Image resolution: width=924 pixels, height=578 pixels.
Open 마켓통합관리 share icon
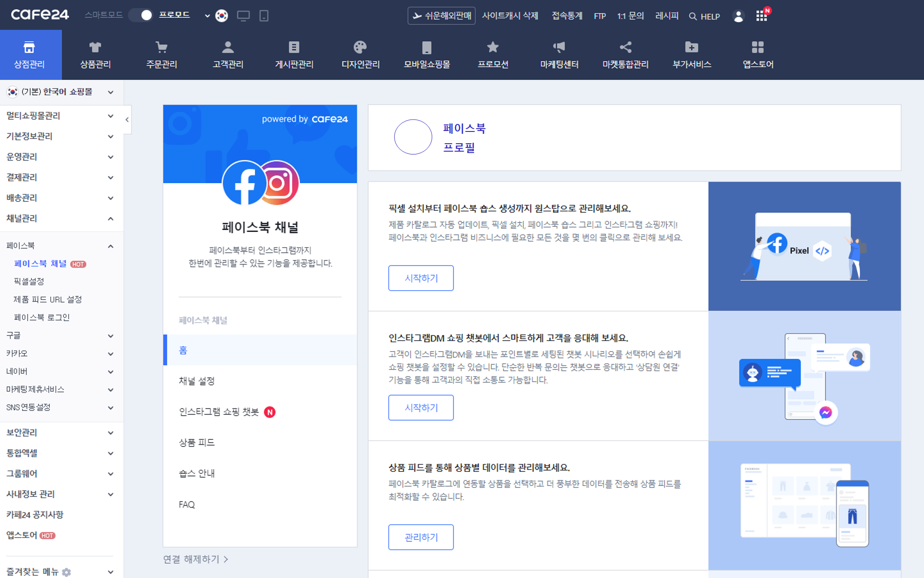tap(626, 47)
